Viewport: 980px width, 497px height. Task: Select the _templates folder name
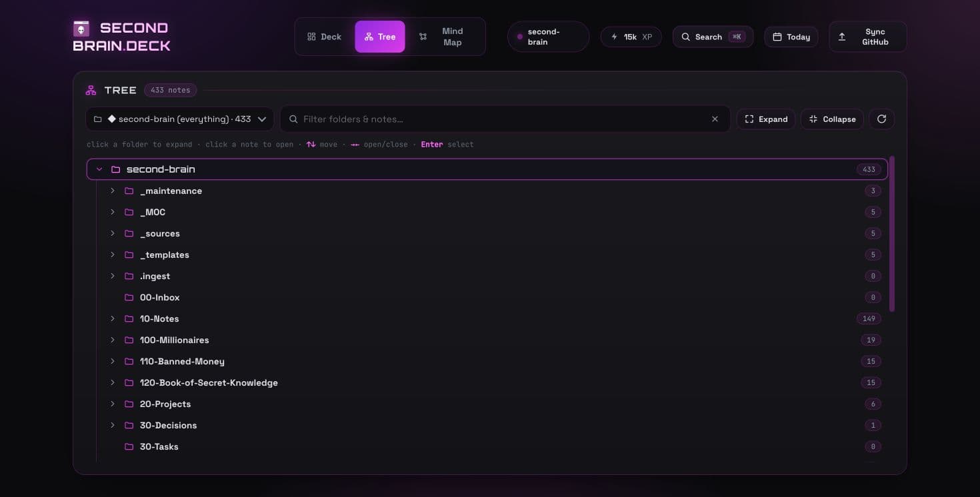coord(165,254)
